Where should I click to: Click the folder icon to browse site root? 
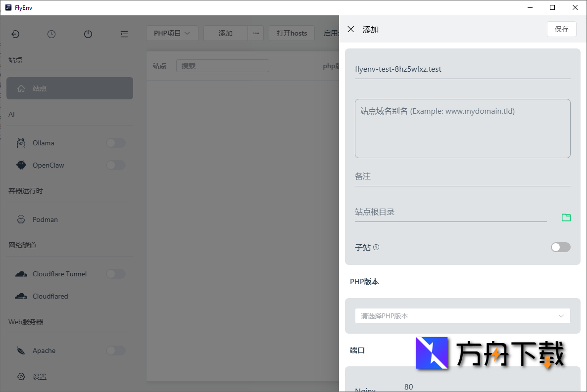click(566, 218)
